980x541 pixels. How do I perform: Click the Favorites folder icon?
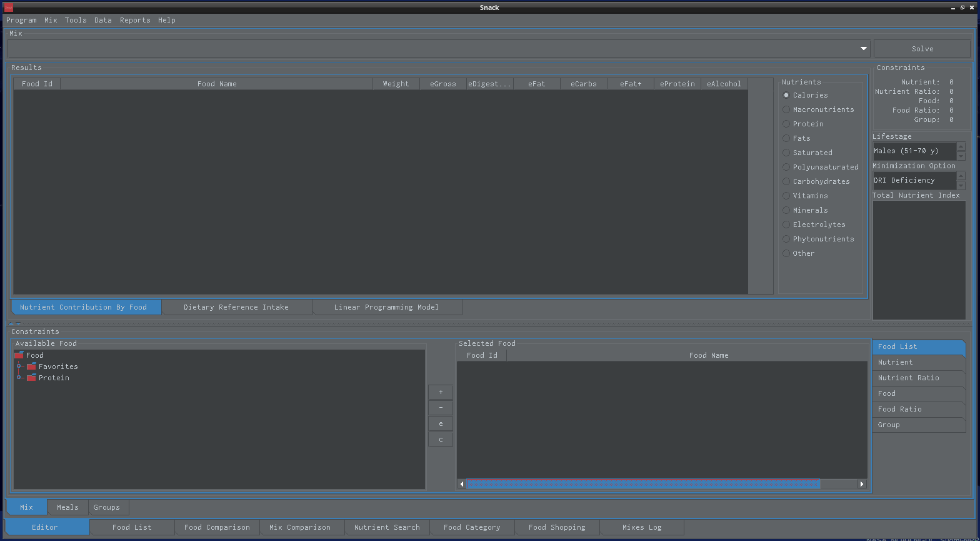[31, 367]
